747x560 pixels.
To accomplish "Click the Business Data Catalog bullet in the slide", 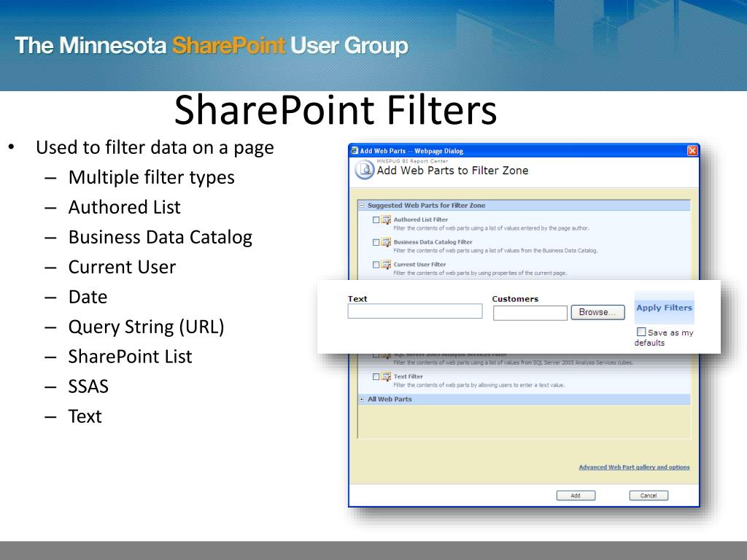I will pyautogui.click(x=160, y=238).
